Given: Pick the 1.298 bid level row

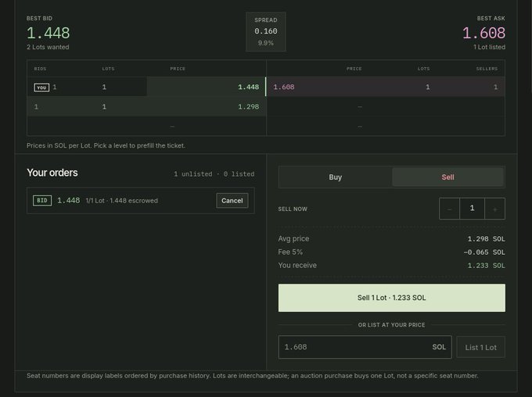Looking at the screenshot, I should click(x=146, y=107).
